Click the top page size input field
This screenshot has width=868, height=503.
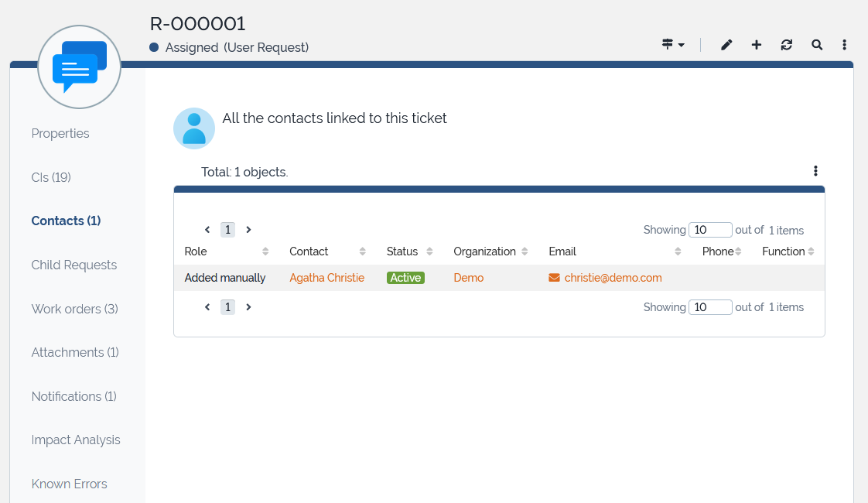[709, 230]
